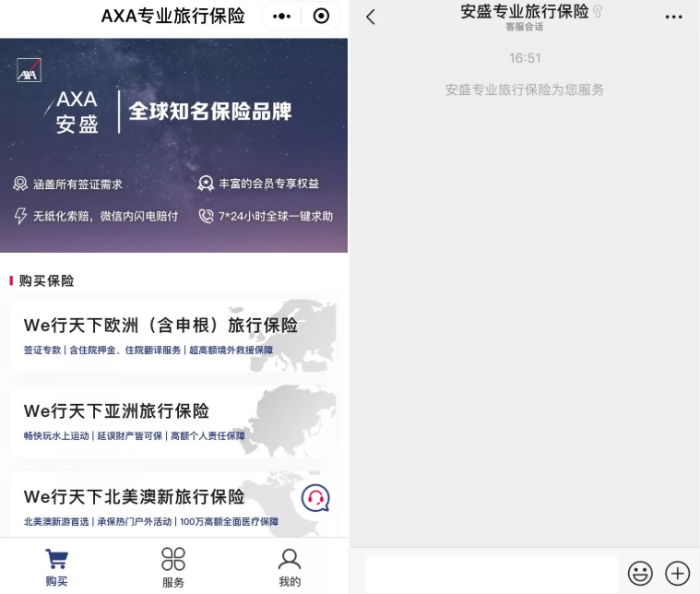Click the ear icon beside the chat title

tap(598, 11)
